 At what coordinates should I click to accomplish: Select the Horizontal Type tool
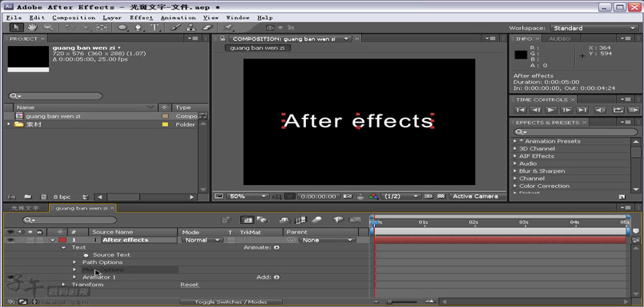(x=155, y=28)
